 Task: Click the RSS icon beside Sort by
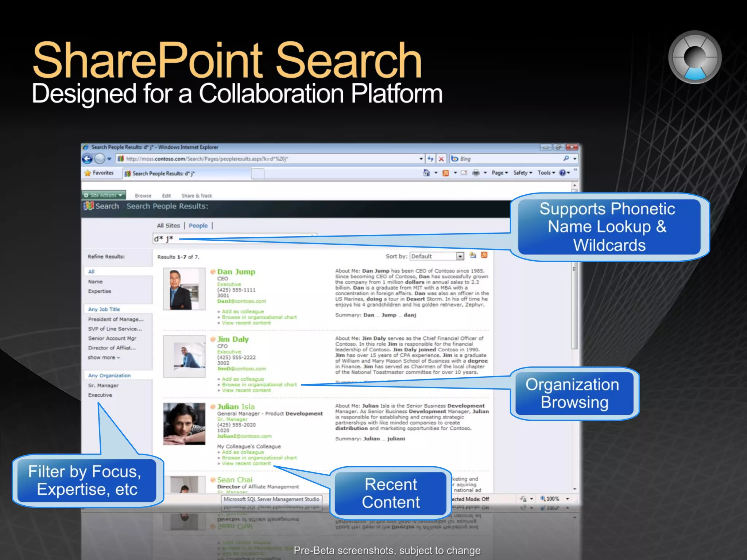coord(484,255)
